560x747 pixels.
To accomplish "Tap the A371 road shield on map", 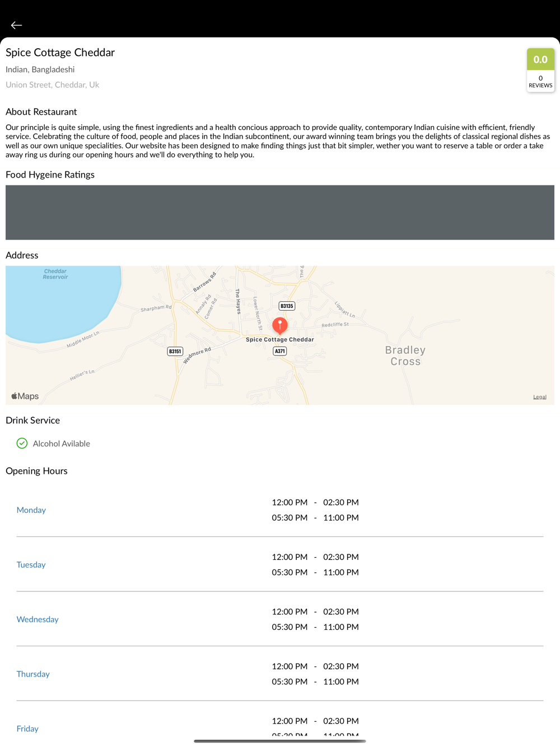I will coord(280,351).
